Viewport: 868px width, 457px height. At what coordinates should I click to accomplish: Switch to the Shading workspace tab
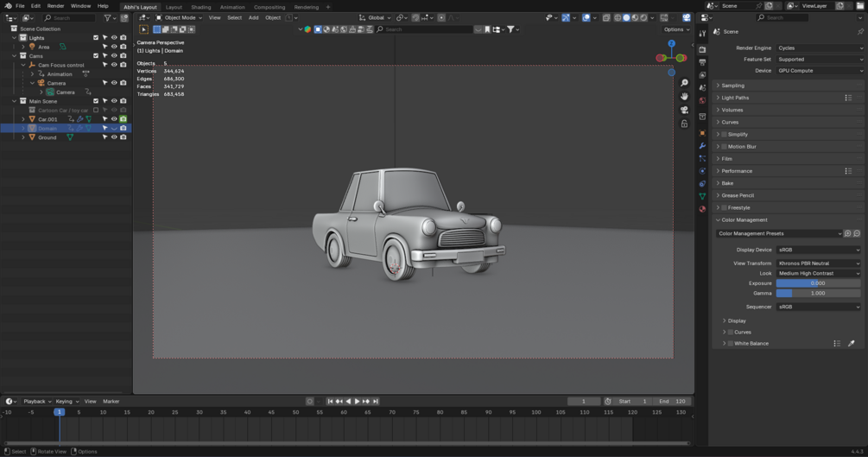200,7
